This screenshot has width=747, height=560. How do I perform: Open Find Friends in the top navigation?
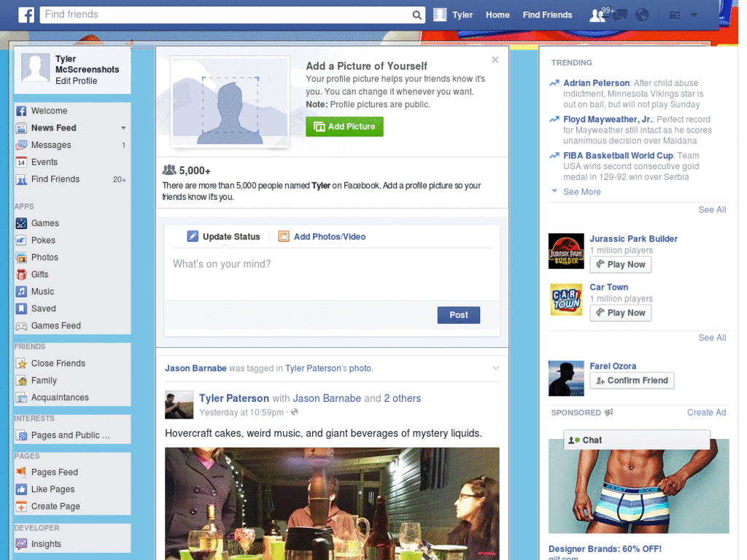547,15
